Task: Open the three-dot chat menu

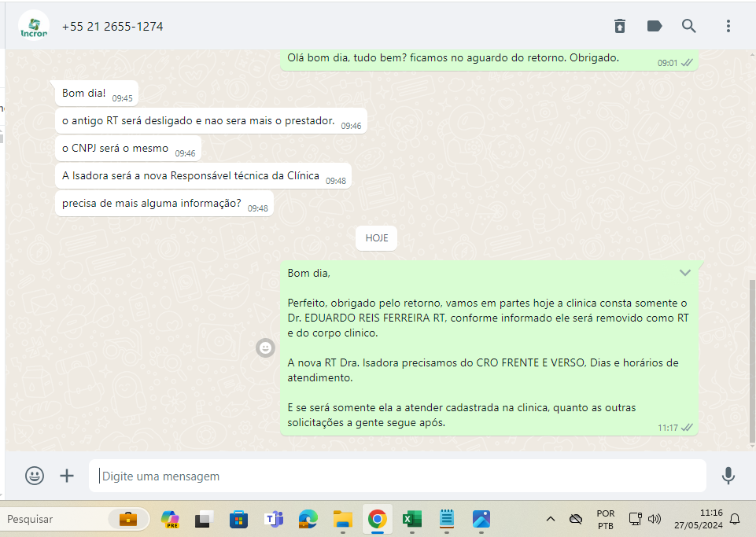Action: click(728, 26)
